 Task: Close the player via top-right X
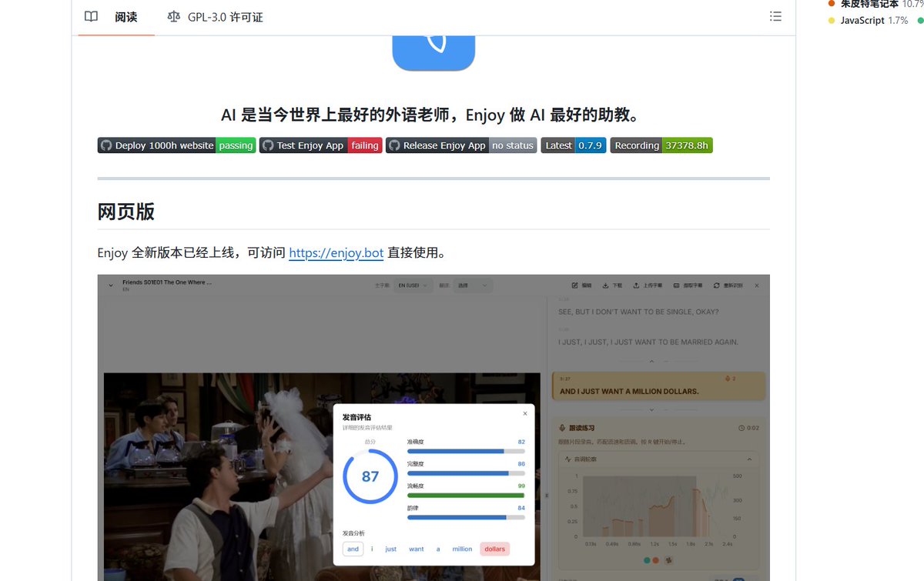pos(757,285)
